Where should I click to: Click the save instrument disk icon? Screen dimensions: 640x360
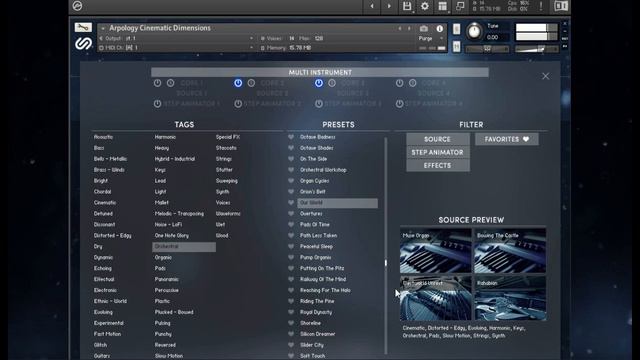407,6
